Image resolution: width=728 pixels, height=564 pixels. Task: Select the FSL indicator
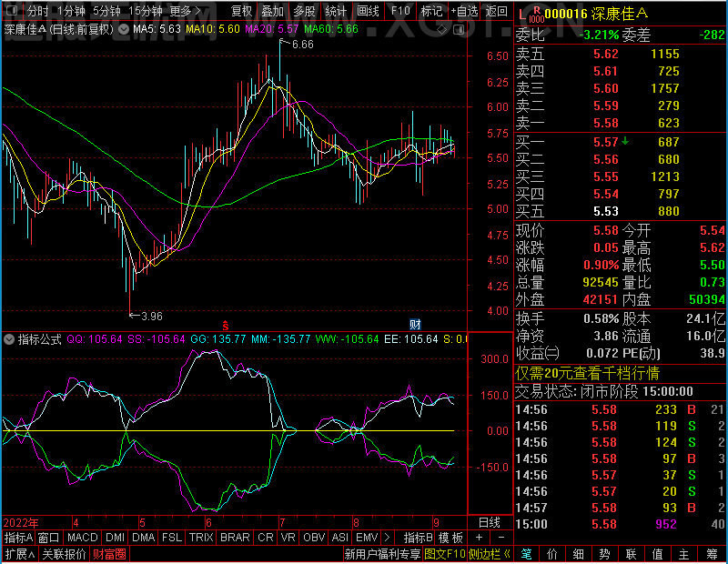172,538
